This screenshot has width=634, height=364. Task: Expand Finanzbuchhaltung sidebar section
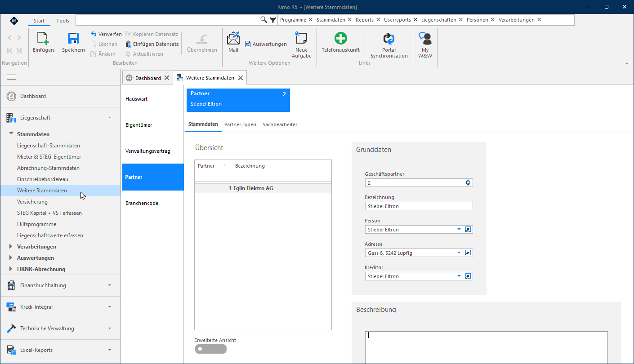[110, 285]
